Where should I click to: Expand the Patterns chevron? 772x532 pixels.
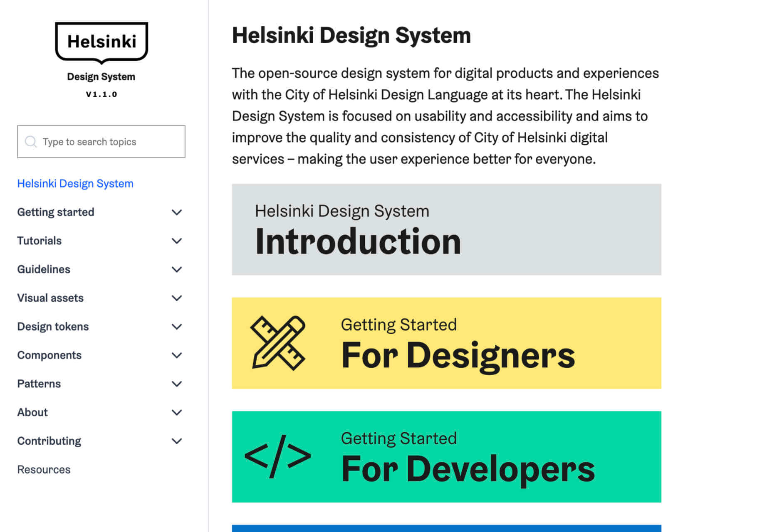click(177, 384)
